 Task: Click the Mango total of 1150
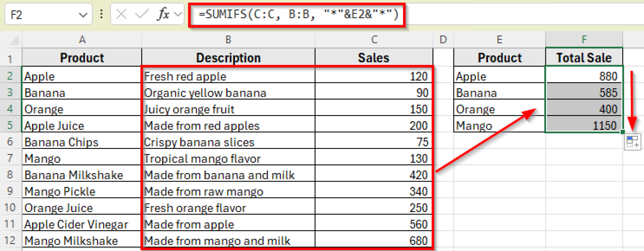click(584, 125)
